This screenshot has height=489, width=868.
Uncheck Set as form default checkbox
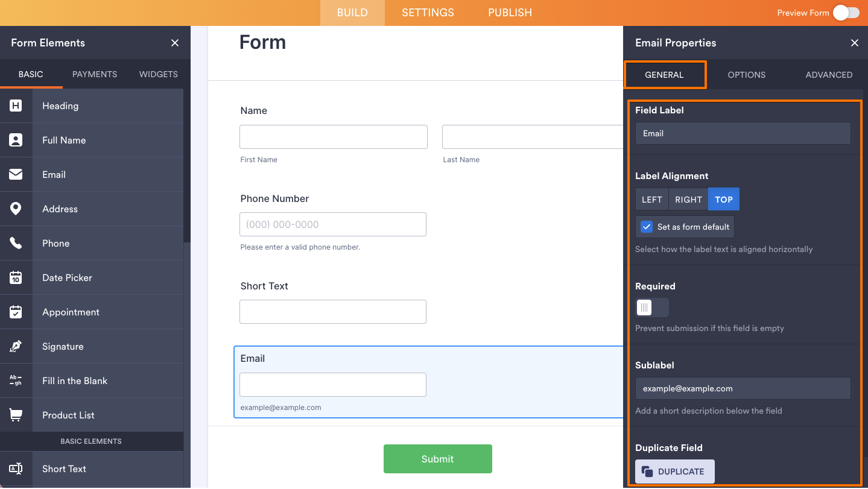click(x=647, y=227)
